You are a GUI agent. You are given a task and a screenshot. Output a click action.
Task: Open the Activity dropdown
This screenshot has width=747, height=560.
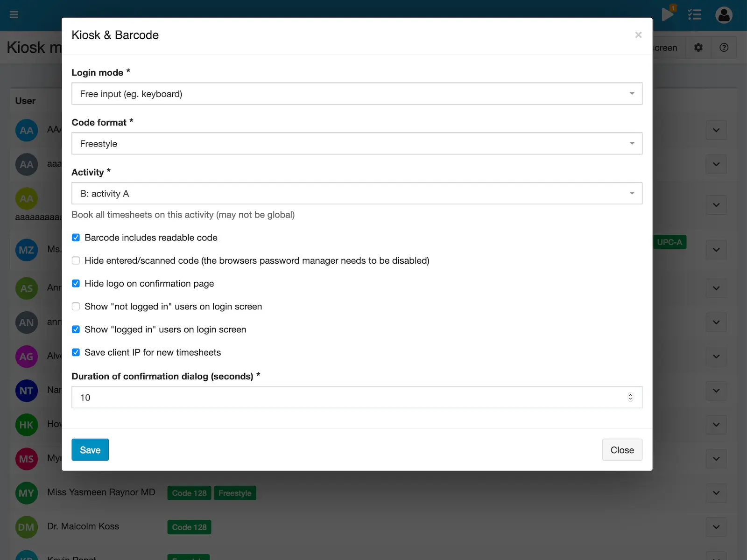[357, 193]
